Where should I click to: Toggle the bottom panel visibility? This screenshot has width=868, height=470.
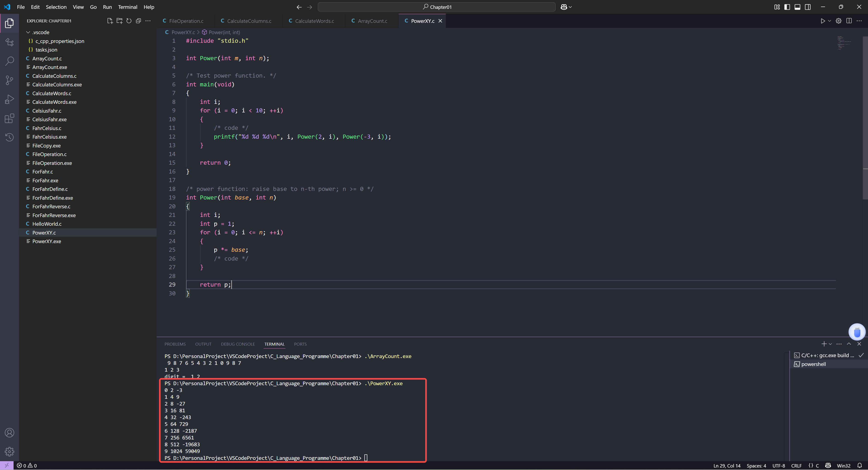coord(797,7)
